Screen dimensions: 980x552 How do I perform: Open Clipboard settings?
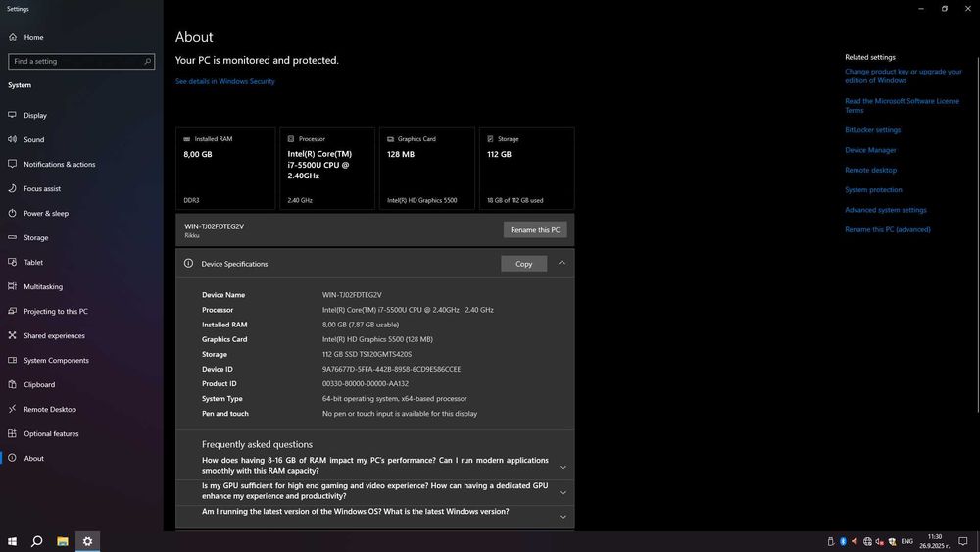tap(39, 385)
